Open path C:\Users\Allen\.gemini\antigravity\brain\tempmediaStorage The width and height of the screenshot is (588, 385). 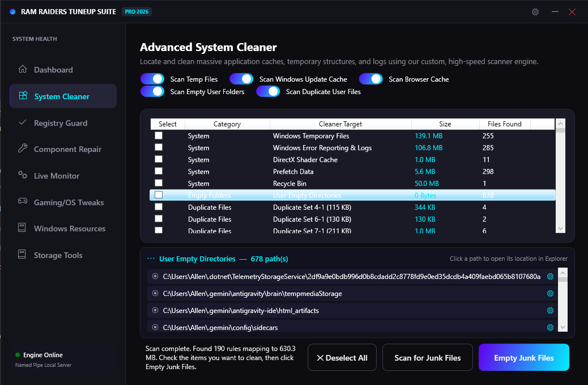[253, 294]
